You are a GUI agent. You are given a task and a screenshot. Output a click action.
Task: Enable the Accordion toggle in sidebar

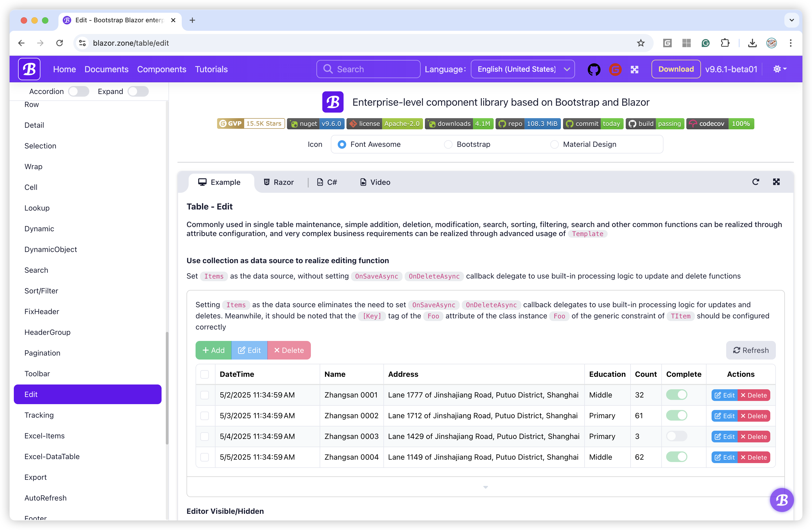(x=78, y=91)
